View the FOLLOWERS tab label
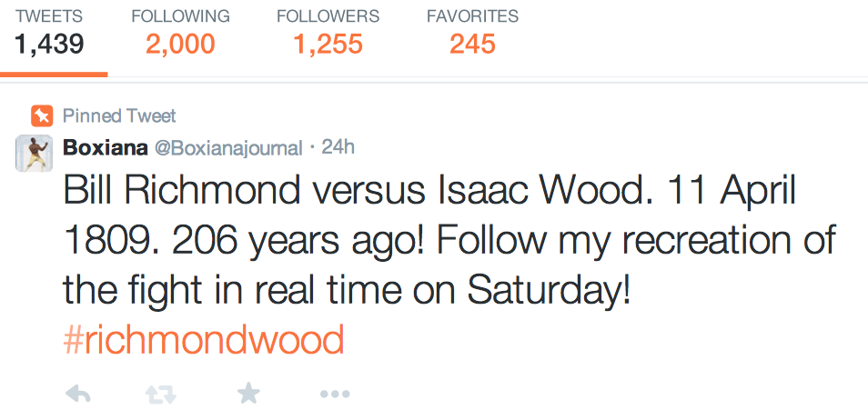 (x=328, y=16)
